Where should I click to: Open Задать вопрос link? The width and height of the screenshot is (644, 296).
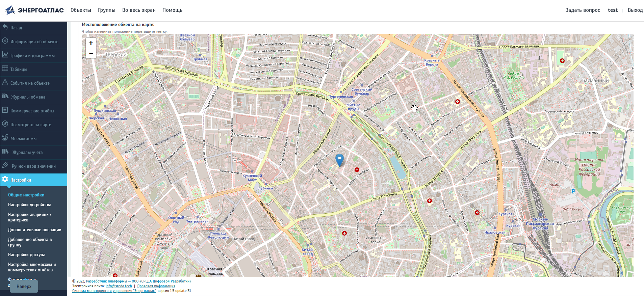583,10
